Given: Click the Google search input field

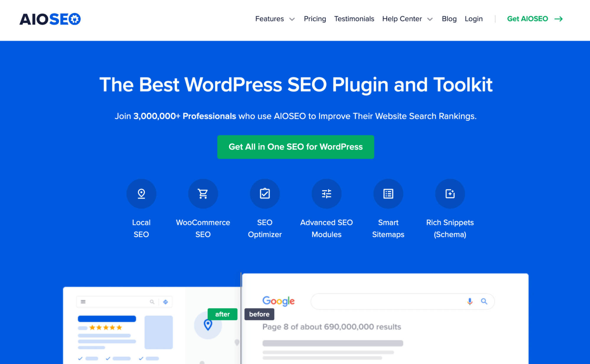Looking at the screenshot, I should (x=403, y=301).
